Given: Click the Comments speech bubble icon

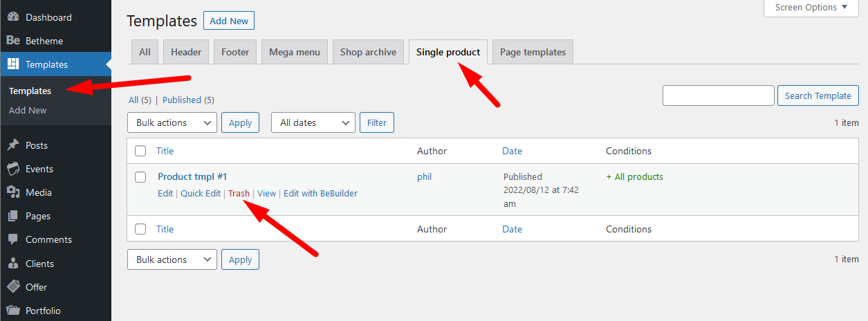Looking at the screenshot, I should click(x=12, y=239).
